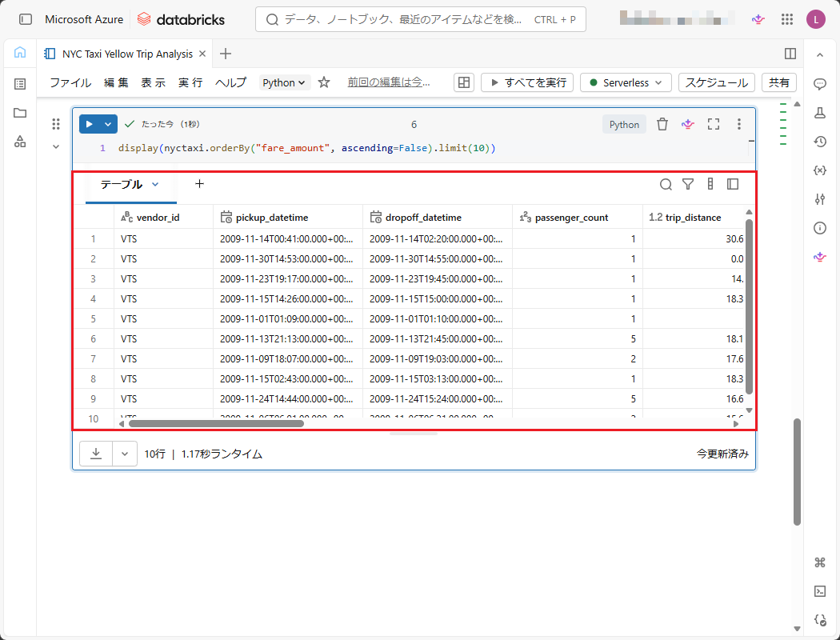Open the version history icon in right sidebar
Image resolution: width=840 pixels, height=640 pixels.
click(x=820, y=142)
